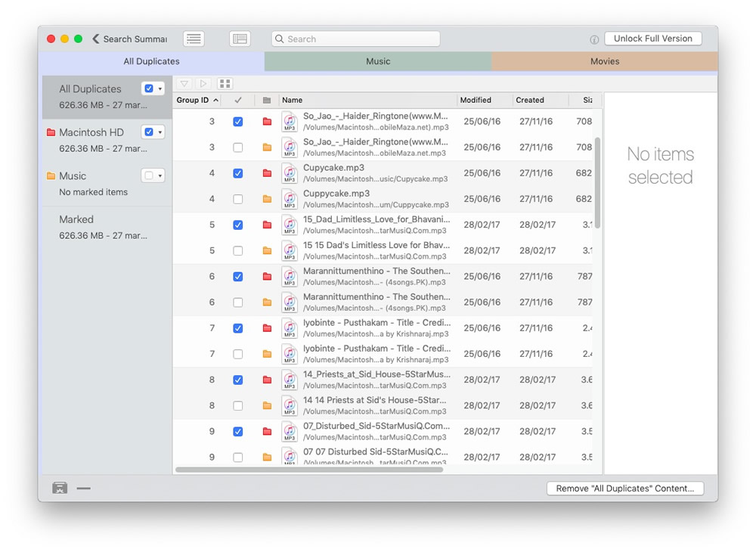Click the folder icon column header
756x552 pixels.
coord(266,100)
